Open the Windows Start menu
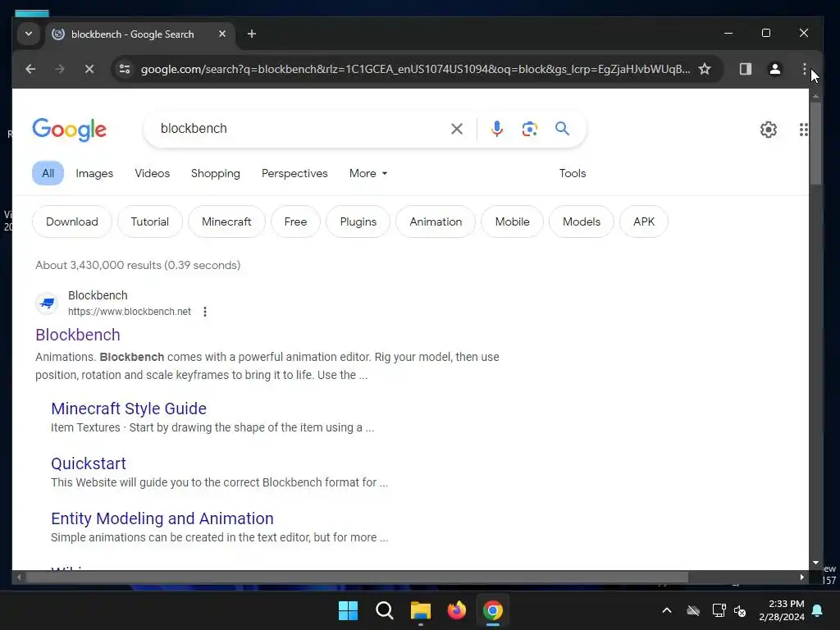 tap(348, 610)
